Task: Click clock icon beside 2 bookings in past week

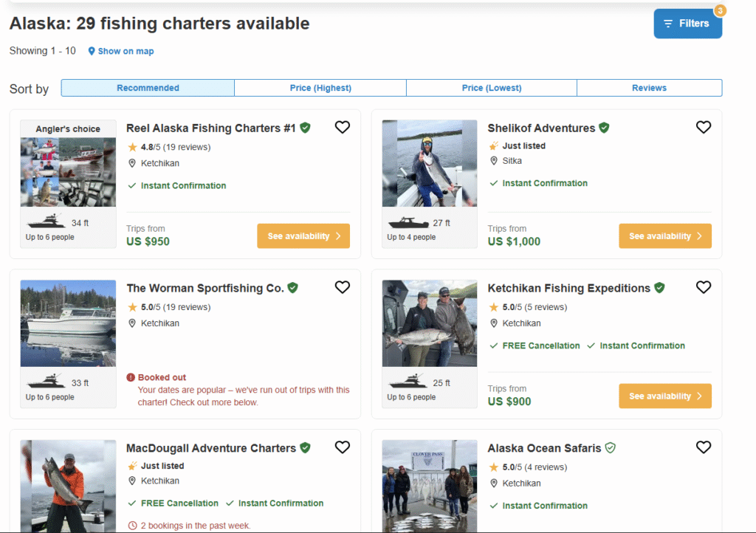Action: pyautogui.click(x=132, y=526)
